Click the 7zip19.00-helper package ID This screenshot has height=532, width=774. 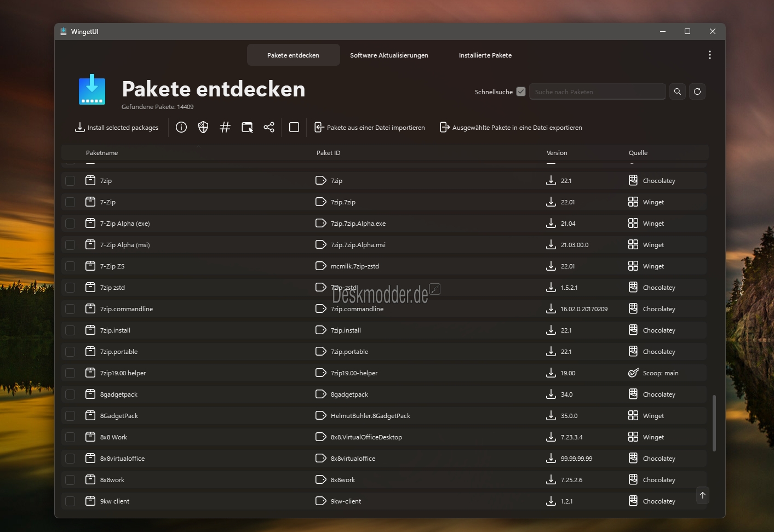354,373
